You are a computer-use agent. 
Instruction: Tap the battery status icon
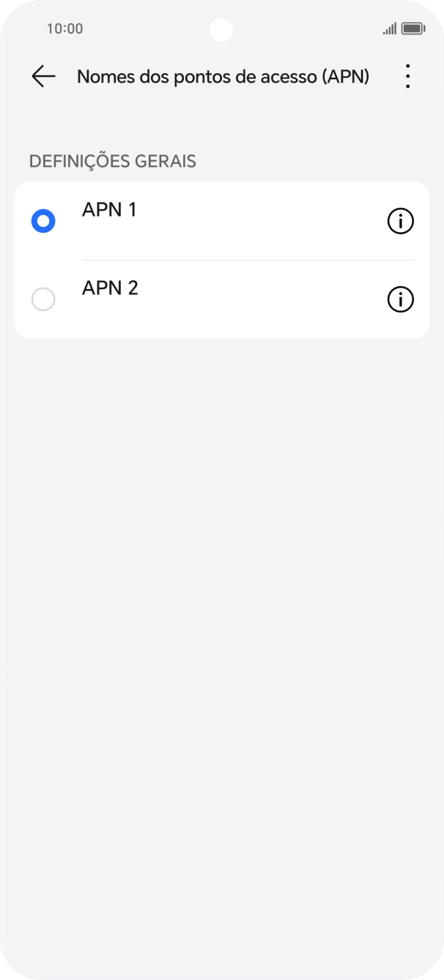tap(413, 29)
